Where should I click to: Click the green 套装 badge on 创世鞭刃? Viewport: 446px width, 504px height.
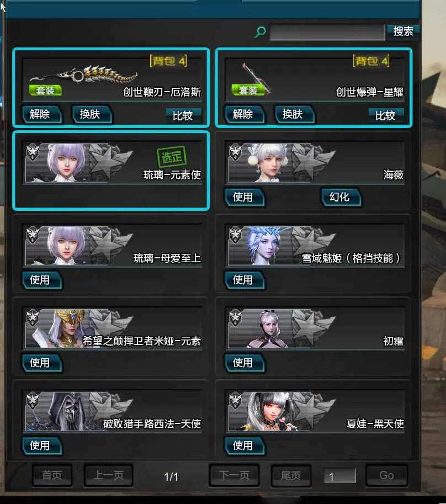tap(45, 91)
